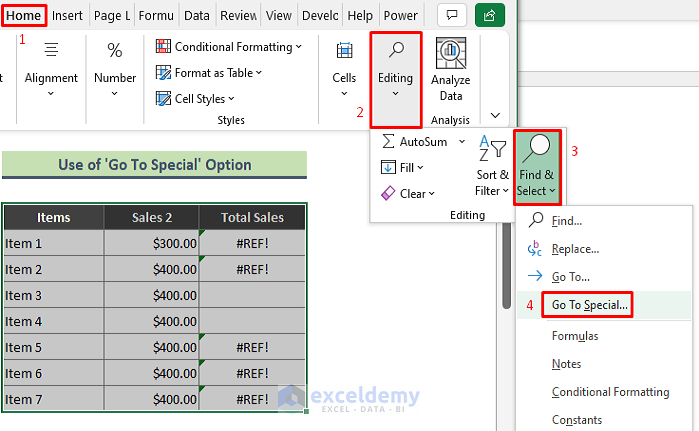The image size is (699, 431).
Task: Choose Go To... from the menu
Action: tap(604, 277)
